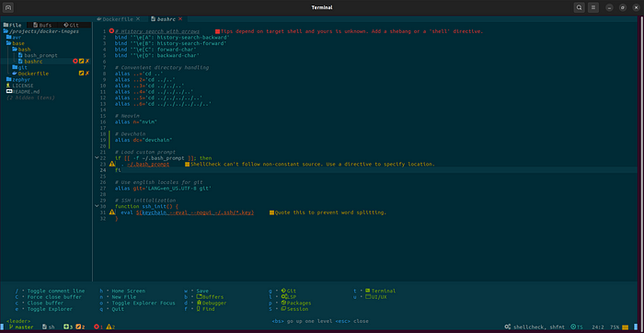Open the terminal hamburger menu

click(x=592, y=7)
